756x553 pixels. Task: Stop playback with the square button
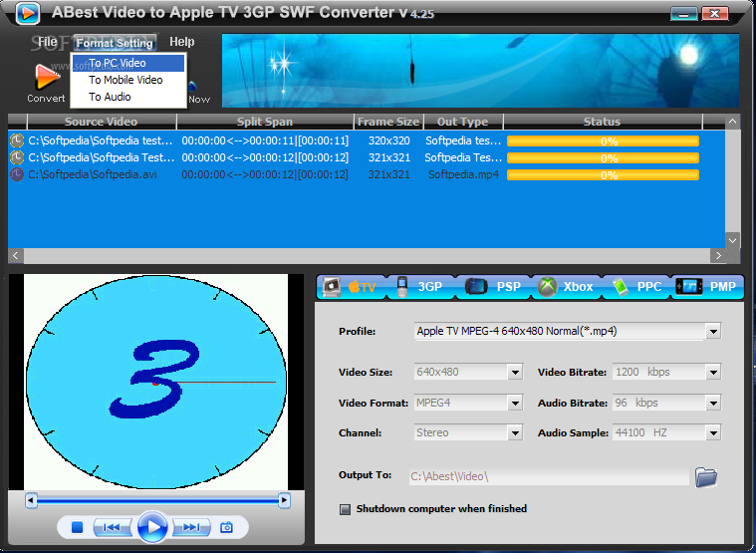(x=77, y=527)
